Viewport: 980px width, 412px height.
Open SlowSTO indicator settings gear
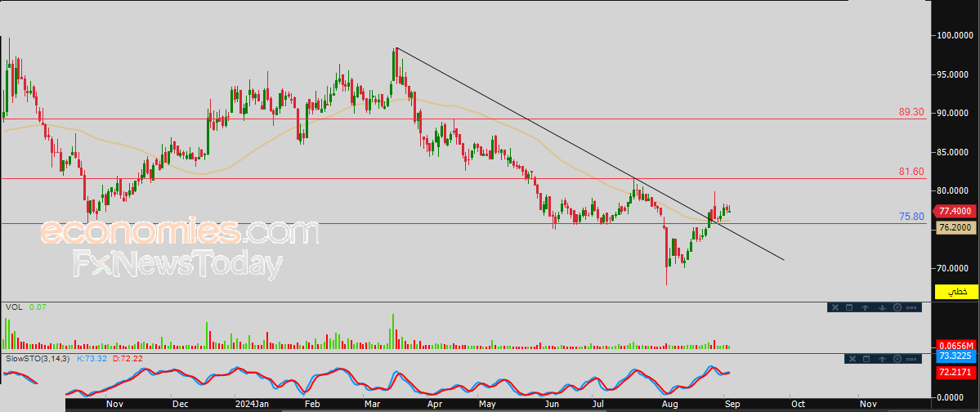899,359
